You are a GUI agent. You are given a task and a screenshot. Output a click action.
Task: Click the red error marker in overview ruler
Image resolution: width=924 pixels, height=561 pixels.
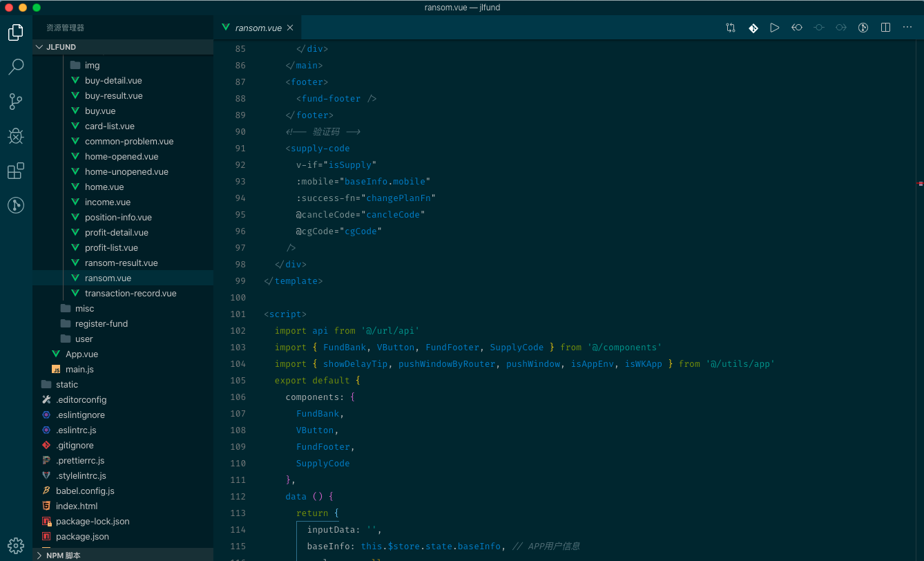pos(921,184)
